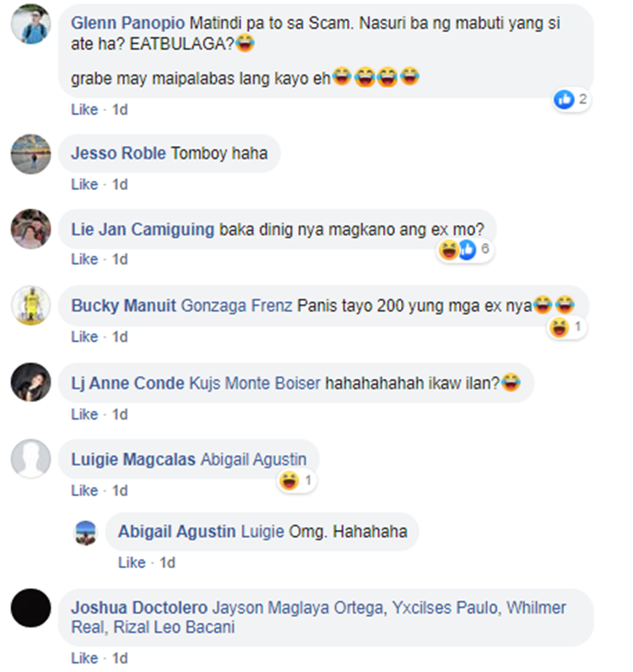Open Abigail Agustin's small reply avatar

[86, 533]
